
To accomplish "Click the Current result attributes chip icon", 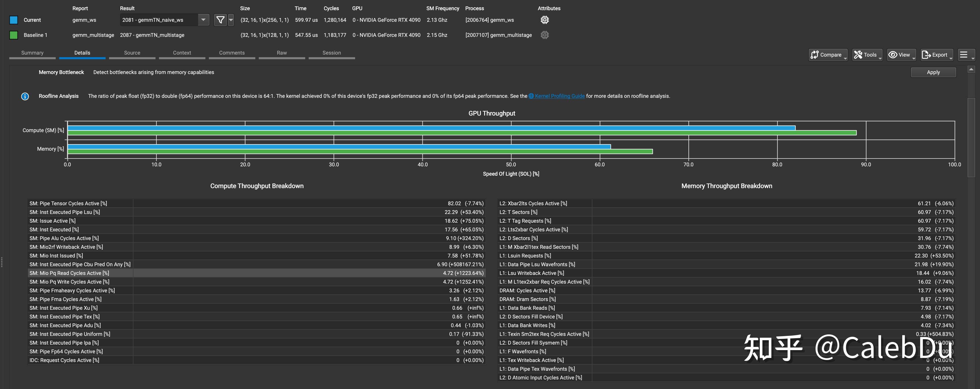I will coord(545,20).
